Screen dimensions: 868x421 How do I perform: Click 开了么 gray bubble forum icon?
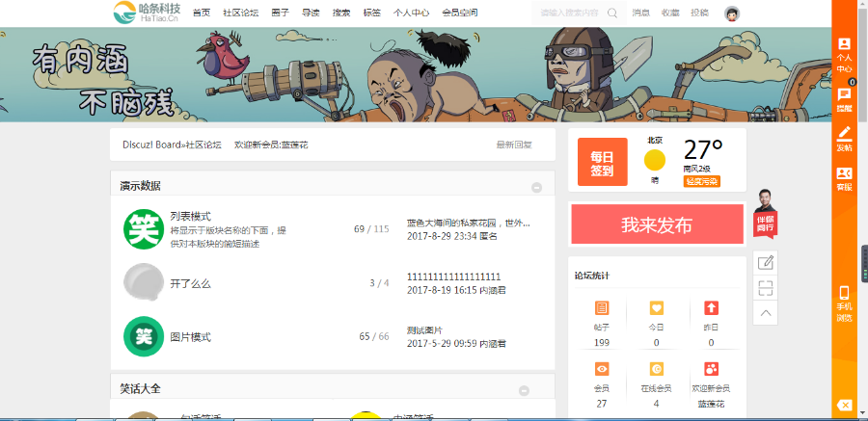tap(144, 282)
